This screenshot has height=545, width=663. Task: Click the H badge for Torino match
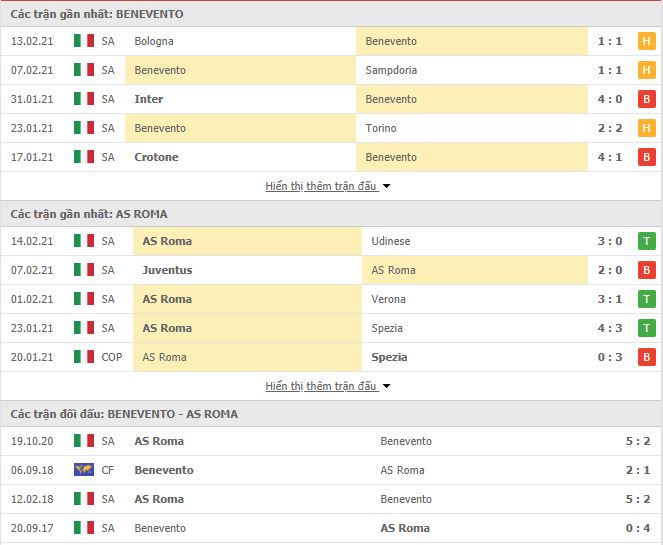point(646,128)
